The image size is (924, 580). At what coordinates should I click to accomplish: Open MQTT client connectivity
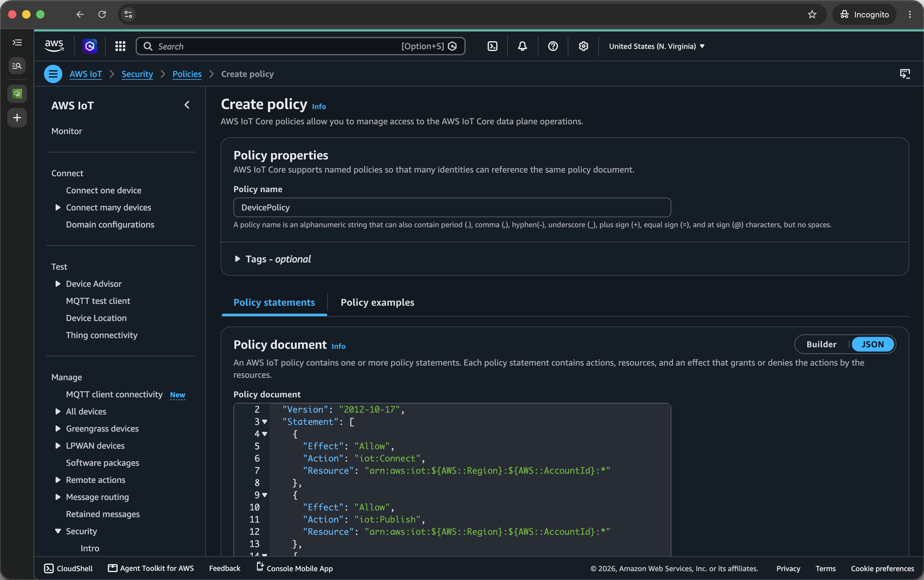[x=114, y=394]
